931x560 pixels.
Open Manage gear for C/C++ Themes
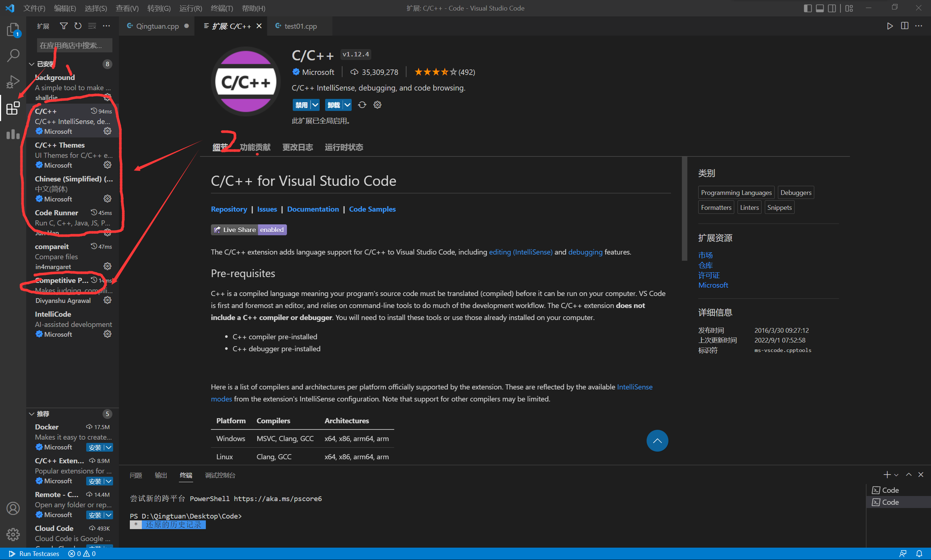[108, 165]
